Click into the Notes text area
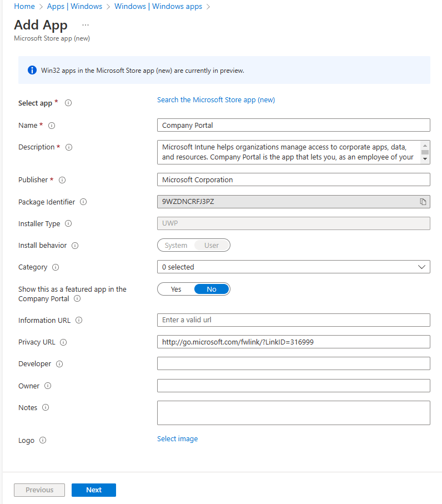Screen dimensions: 442x504 [293, 413]
